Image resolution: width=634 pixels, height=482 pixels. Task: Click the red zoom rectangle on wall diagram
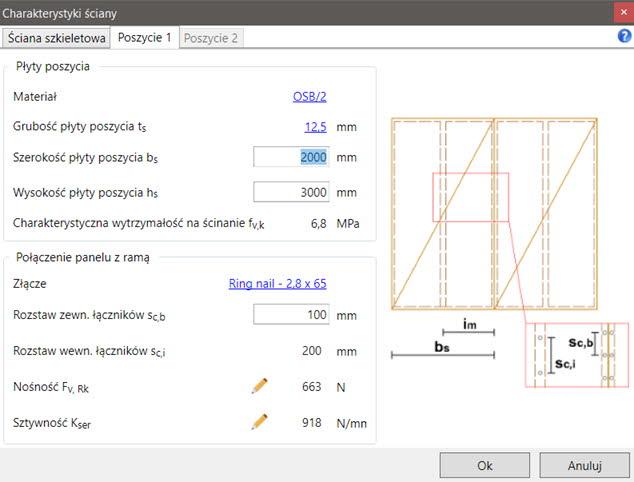(470, 196)
